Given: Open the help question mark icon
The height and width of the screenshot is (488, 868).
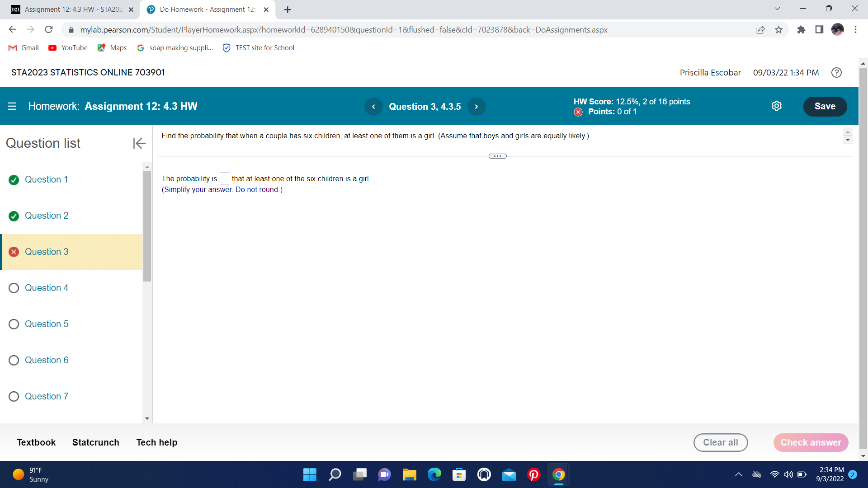Looking at the screenshot, I should pos(836,73).
